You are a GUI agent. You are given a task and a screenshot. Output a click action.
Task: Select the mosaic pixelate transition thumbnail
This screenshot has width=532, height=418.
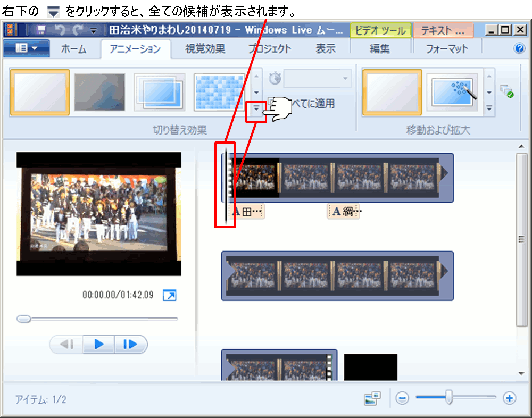click(x=219, y=93)
